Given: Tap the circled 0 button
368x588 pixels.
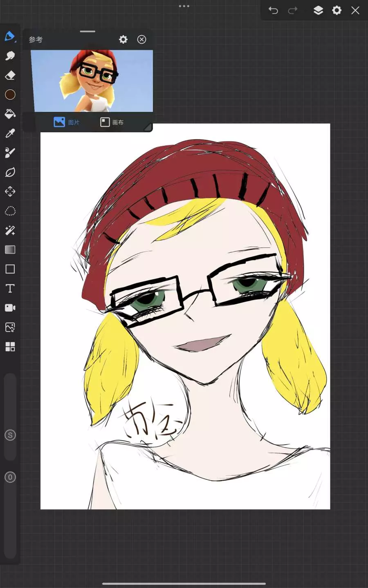Looking at the screenshot, I should click(10, 477).
